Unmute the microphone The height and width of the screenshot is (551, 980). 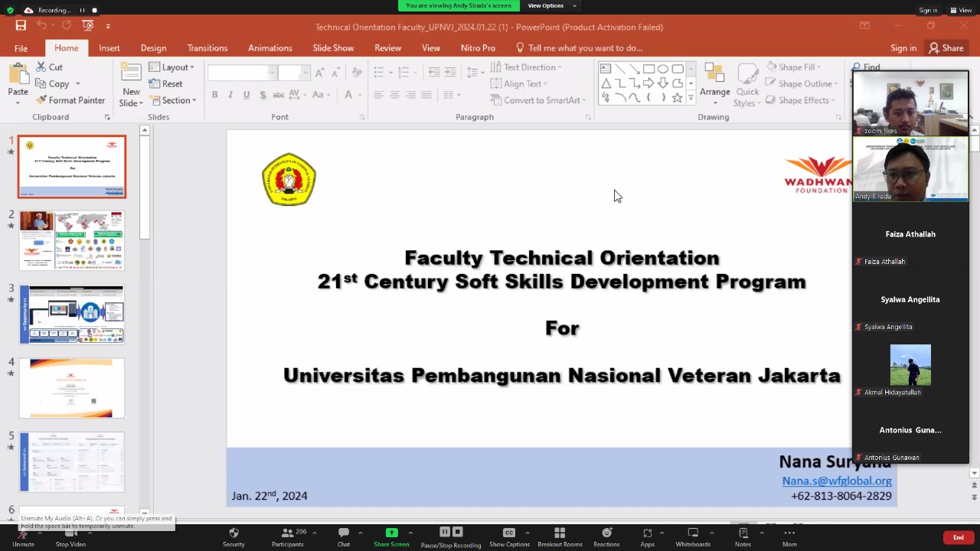[23, 535]
